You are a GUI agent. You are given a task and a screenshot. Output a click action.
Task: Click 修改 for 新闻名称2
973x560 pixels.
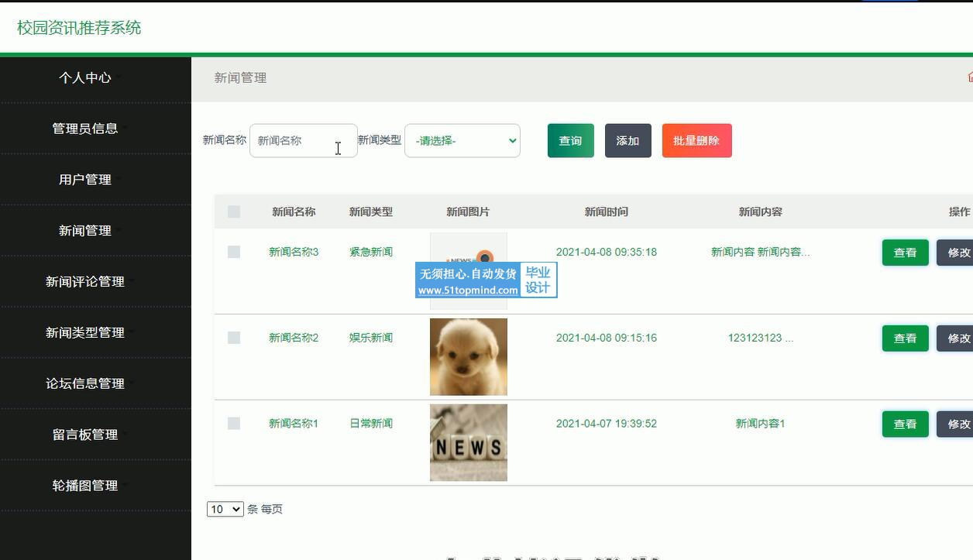(x=955, y=338)
